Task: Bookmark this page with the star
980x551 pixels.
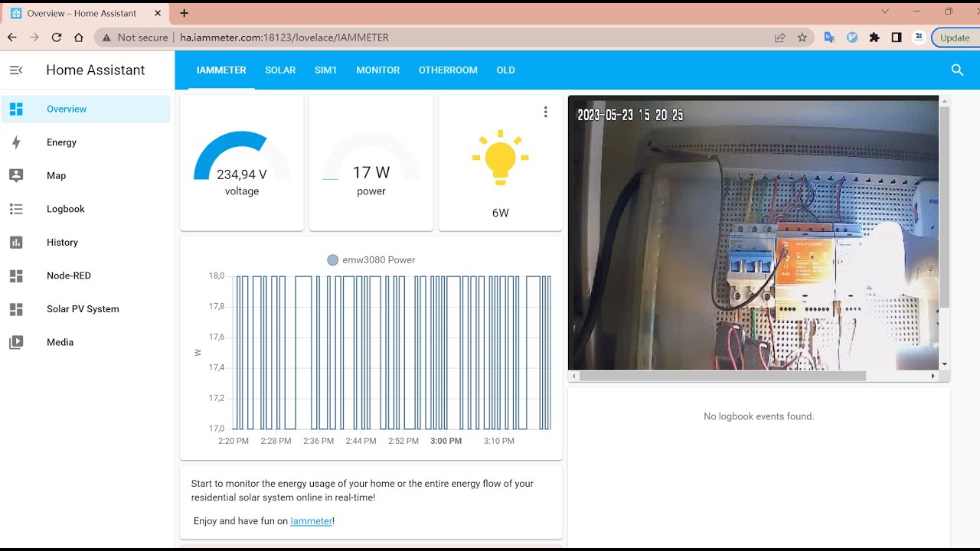Action: 802,37
